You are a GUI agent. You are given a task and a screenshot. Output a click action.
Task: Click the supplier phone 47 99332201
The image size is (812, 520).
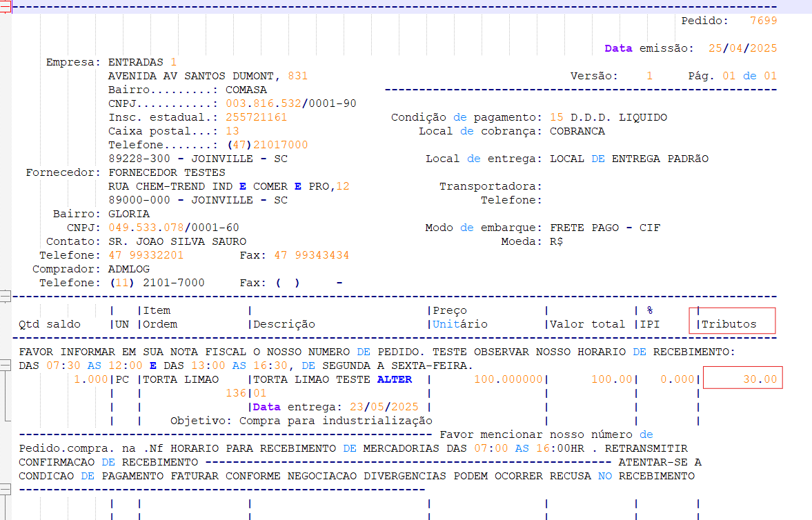(146, 255)
